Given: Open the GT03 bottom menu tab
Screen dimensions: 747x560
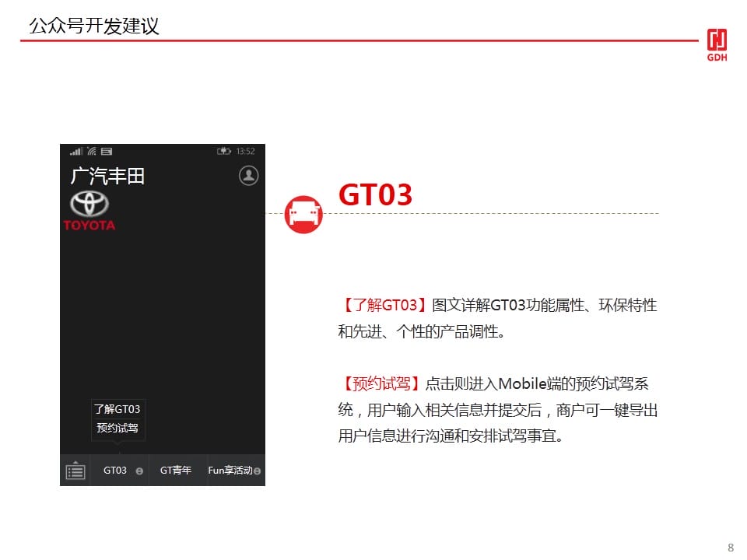Looking at the screenshot, I should pos(120,470).
